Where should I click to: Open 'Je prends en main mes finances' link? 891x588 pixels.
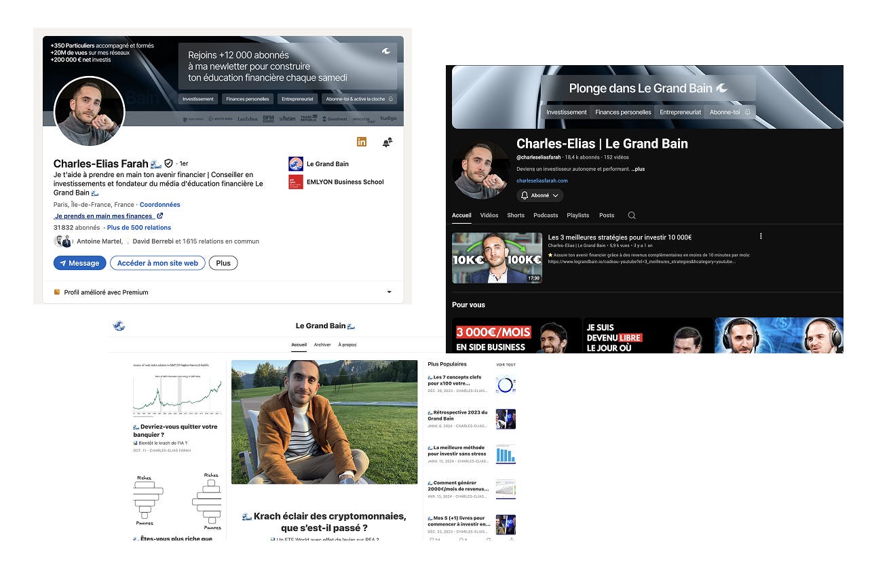103,216
